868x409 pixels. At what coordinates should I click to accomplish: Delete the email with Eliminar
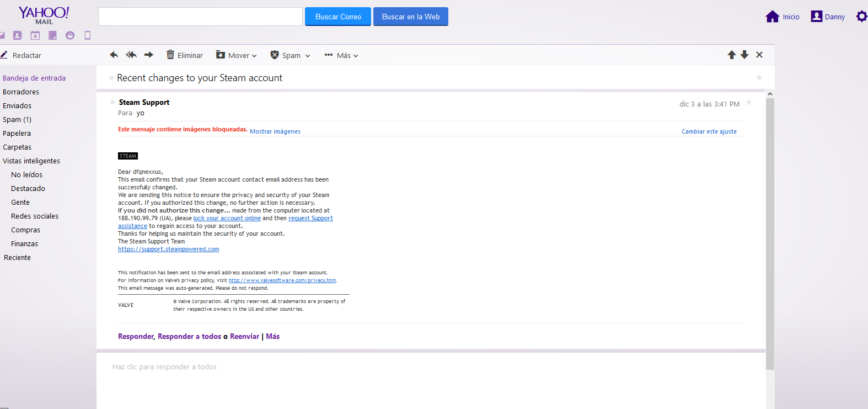pos(185,55)
